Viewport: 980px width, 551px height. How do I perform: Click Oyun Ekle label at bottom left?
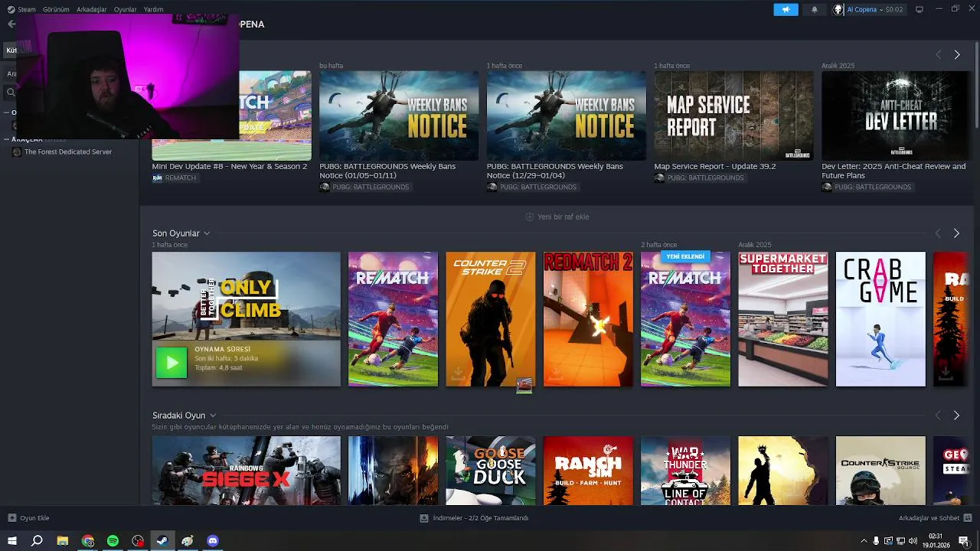(x=34, y=518)
